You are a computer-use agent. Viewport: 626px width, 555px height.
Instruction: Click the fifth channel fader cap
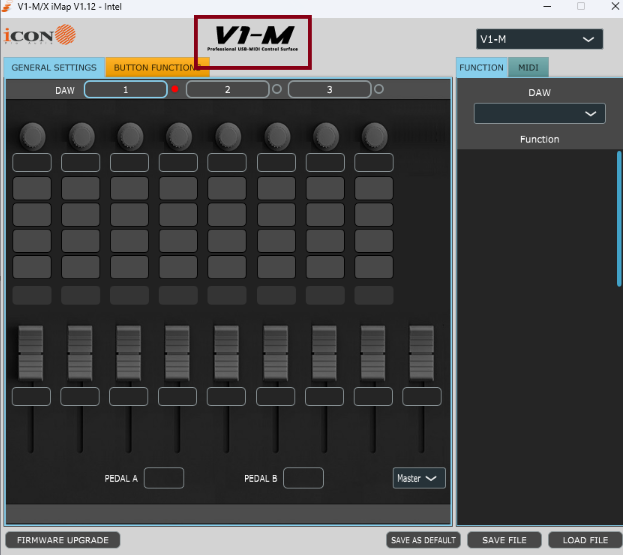point(226,353)
